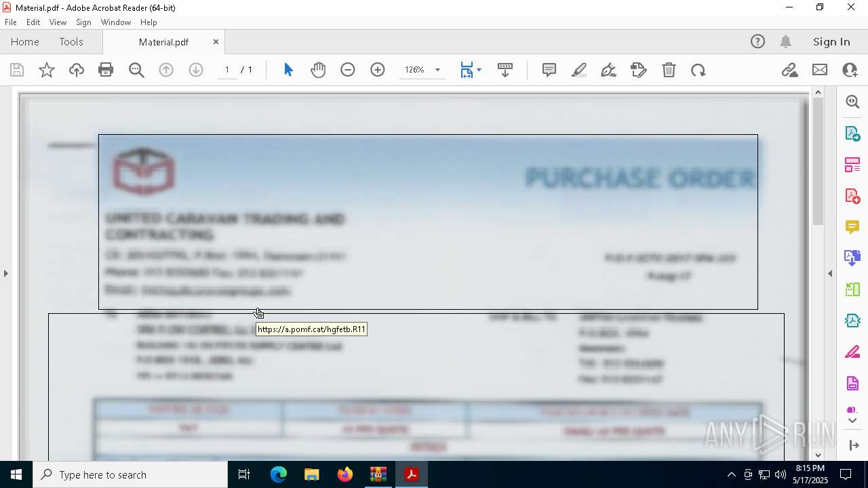Open Firefox from taskbar
Screen dimensions: 868x488
(345, 474)
